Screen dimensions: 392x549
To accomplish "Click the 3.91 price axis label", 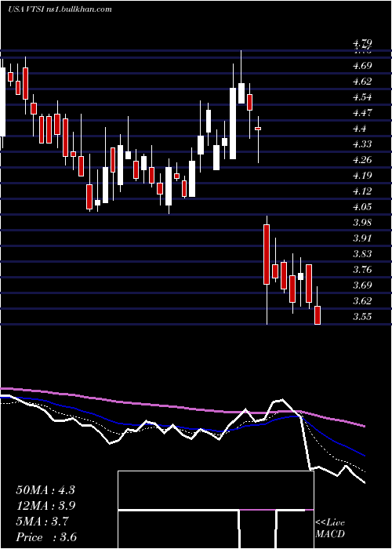I will 362,238.
